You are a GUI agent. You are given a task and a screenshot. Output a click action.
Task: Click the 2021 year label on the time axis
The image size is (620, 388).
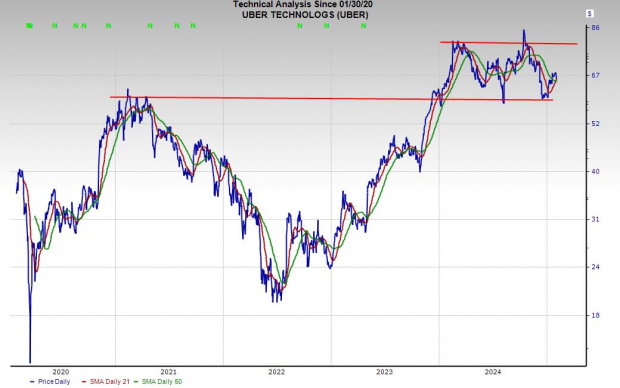pyautogui.click(x=168, y=372)
